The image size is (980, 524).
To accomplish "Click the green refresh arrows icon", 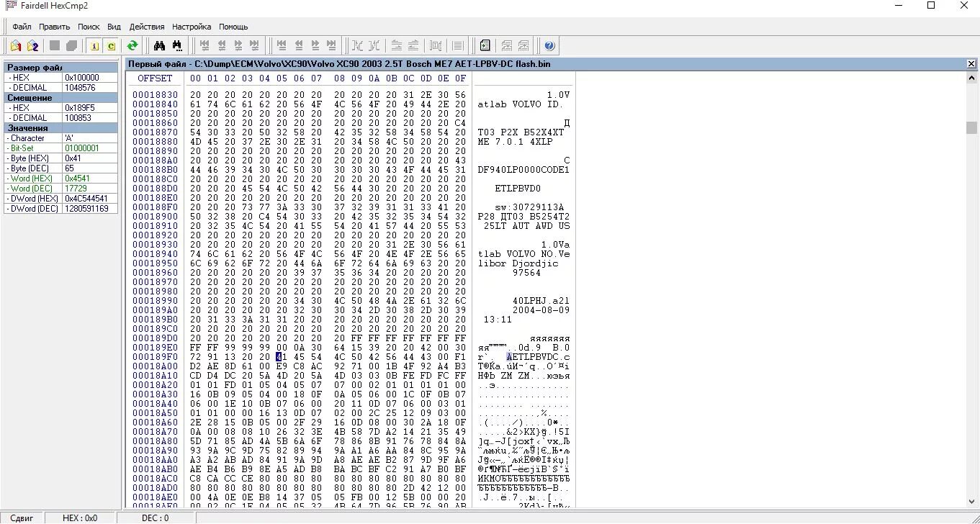I will tap(132, 46).
